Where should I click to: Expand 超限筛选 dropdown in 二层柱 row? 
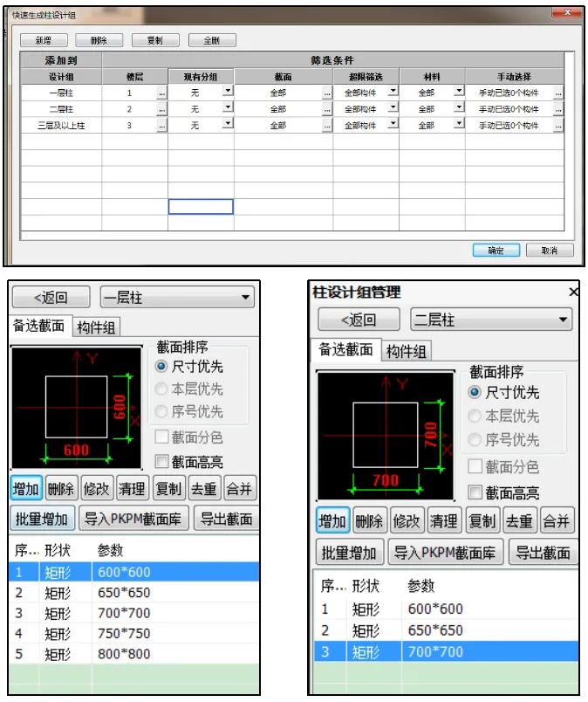393,107
